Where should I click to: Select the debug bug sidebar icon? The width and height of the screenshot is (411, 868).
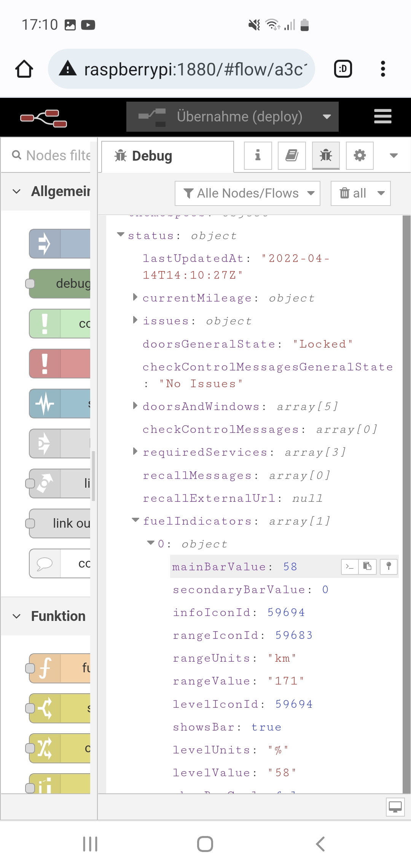pos(326,155)
